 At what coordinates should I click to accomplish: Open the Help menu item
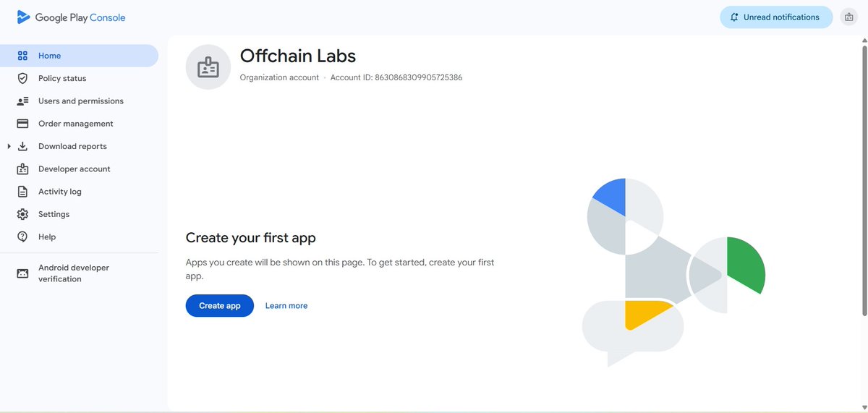[79, 237]
